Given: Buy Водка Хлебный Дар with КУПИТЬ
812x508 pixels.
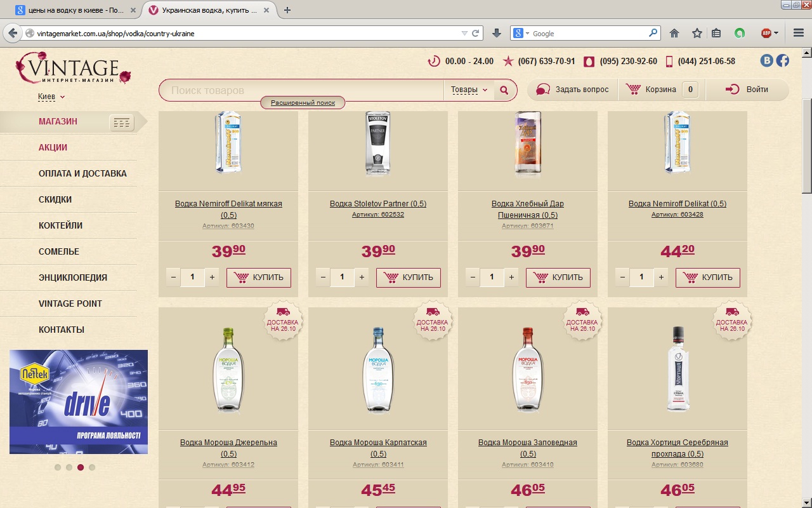Looking at the screenshot, I should (558, 277).
